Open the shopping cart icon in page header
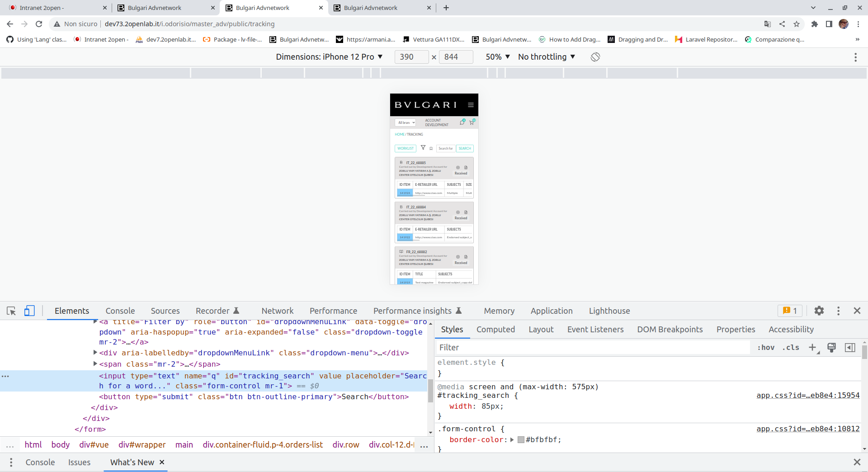The width and height of the screenshot is (868, 472). [472, 122]
